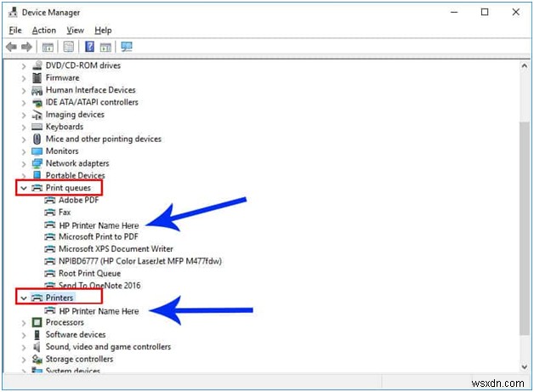Select Send To OneNote 2016
The height and width of the screenshot is (392, 534).
(99, 286)
